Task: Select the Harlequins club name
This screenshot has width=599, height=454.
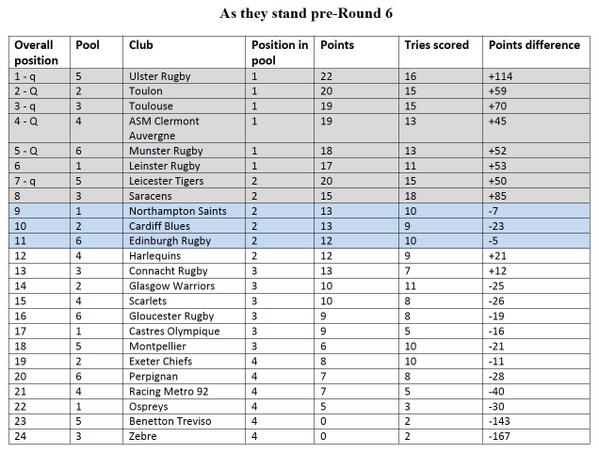Action: [x=155, y=256]
